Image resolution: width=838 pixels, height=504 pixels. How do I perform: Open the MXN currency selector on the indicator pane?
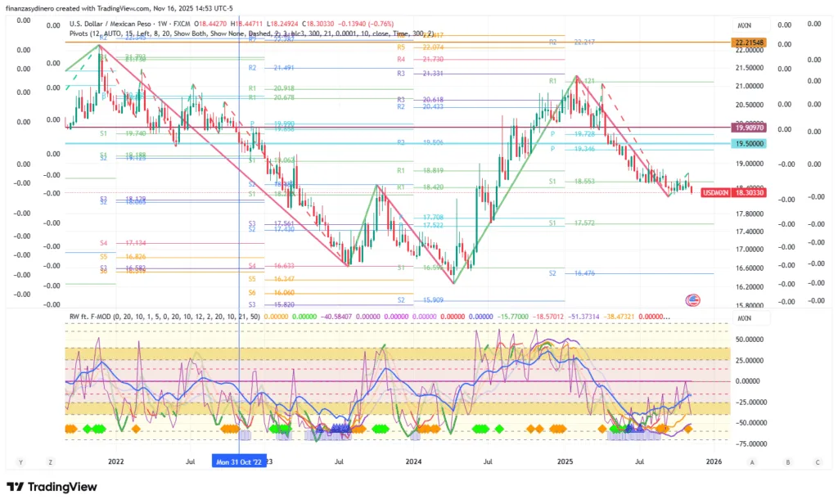coord(744,317)
